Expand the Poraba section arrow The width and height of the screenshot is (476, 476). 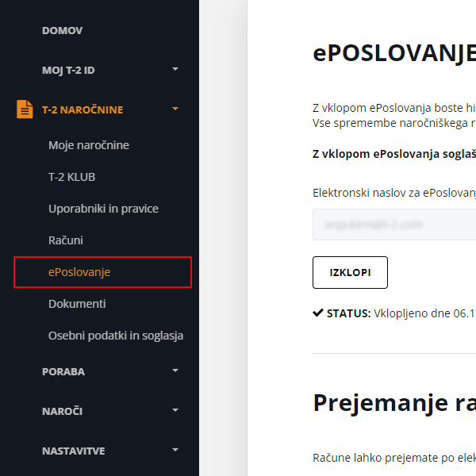pyautogui.click(x=175, y=371)
